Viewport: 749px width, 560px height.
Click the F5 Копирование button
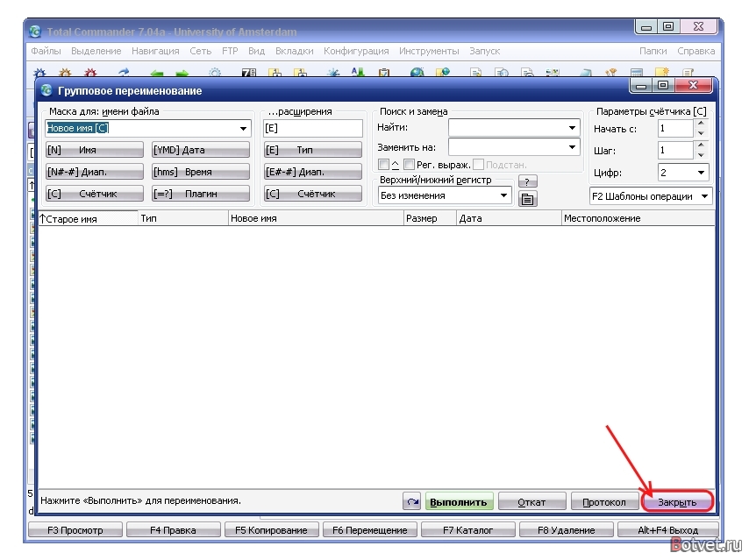point(271,530)
